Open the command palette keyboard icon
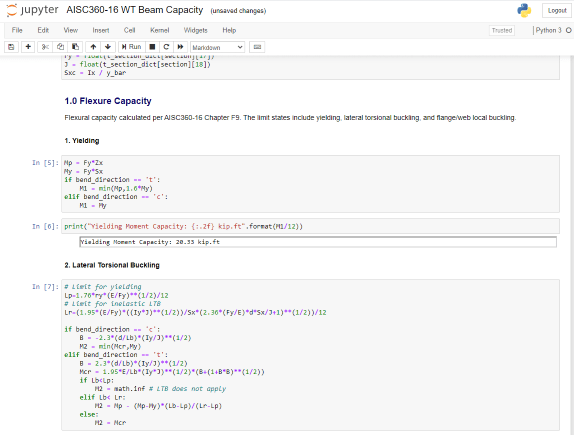This screenshot has height=435, width=574. (257, 47)
